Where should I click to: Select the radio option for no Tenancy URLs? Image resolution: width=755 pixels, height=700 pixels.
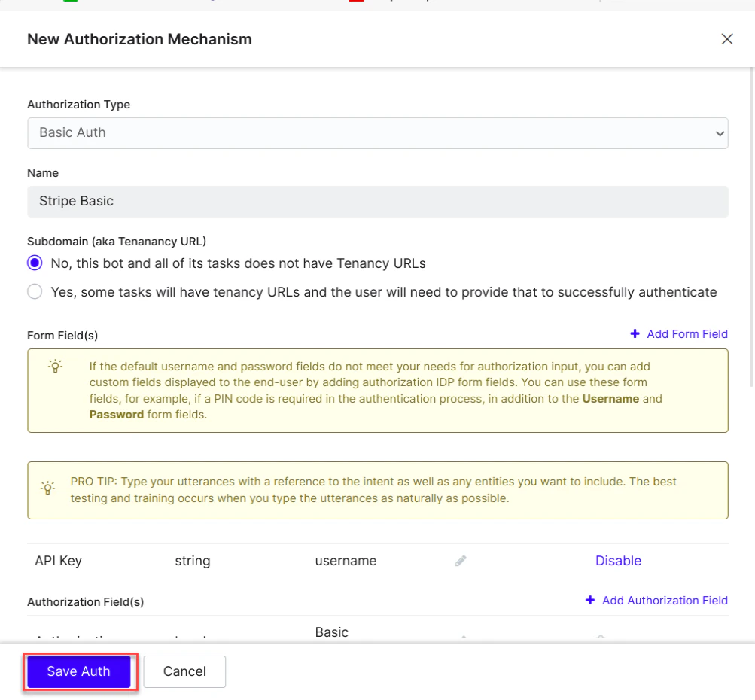(35, 263)
